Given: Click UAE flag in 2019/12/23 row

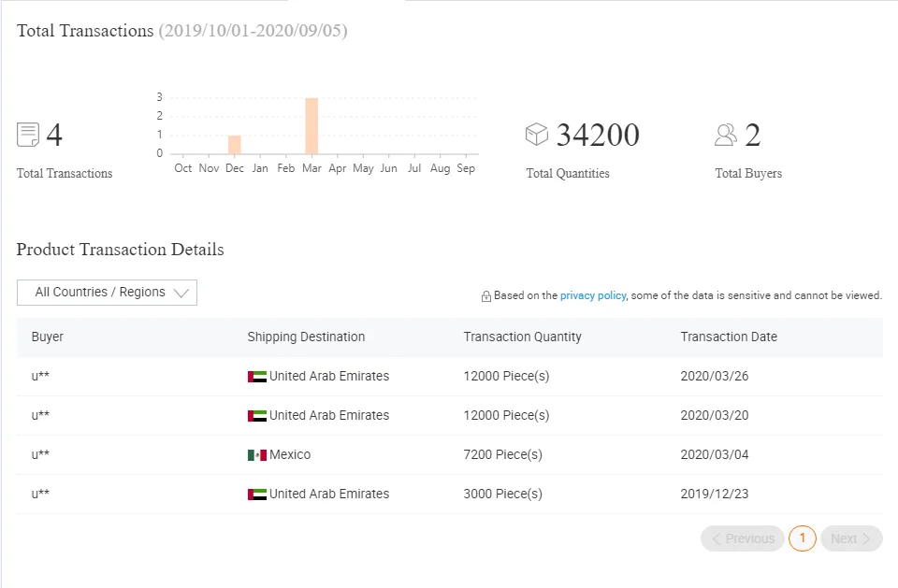Looking at the screenshot, I should (256, 495).
